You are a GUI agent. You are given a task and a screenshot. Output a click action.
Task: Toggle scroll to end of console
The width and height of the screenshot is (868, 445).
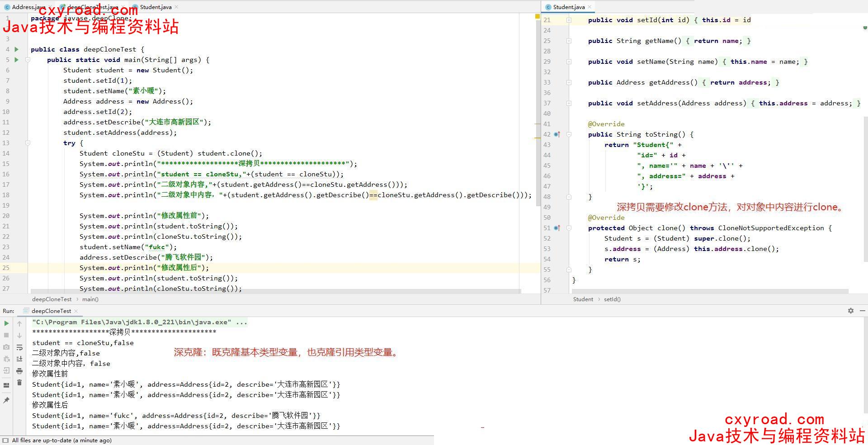coord(19,359)
